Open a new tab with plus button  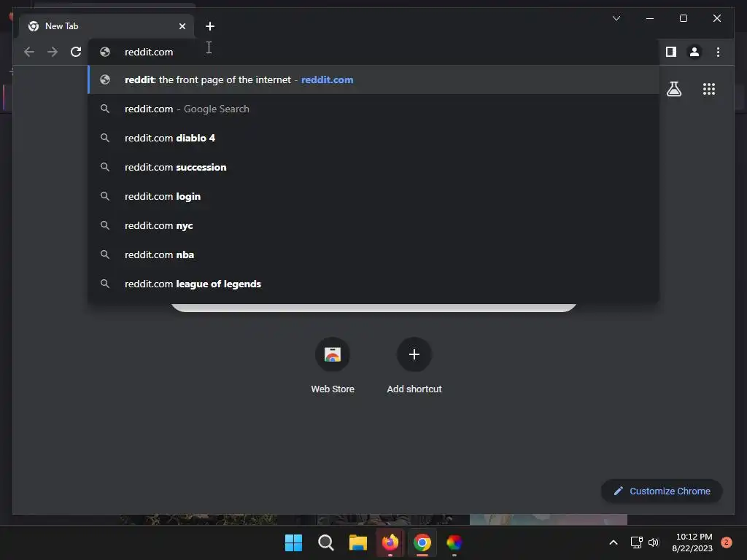(210, 26)
